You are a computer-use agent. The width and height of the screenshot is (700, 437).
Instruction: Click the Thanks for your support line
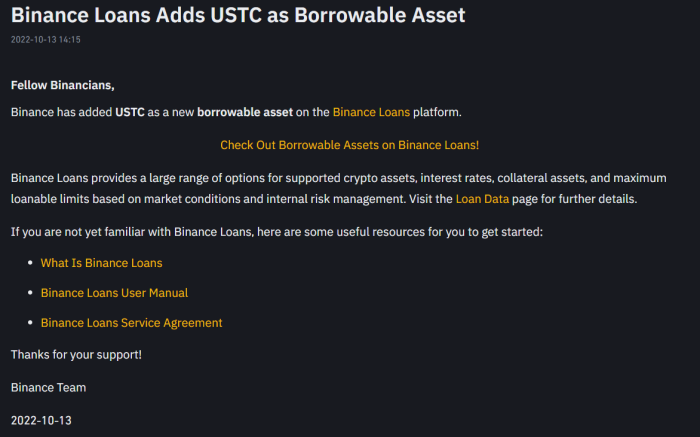coord(76,354)
